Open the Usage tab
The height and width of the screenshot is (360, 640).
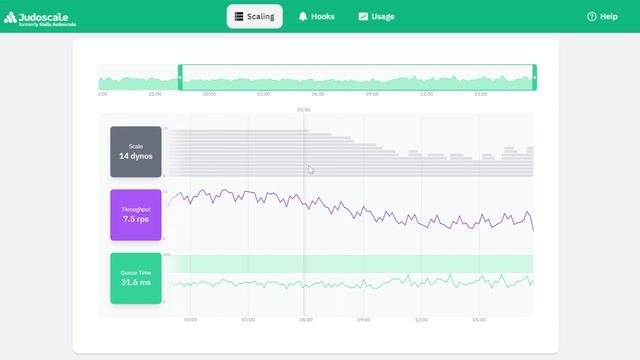376,16
